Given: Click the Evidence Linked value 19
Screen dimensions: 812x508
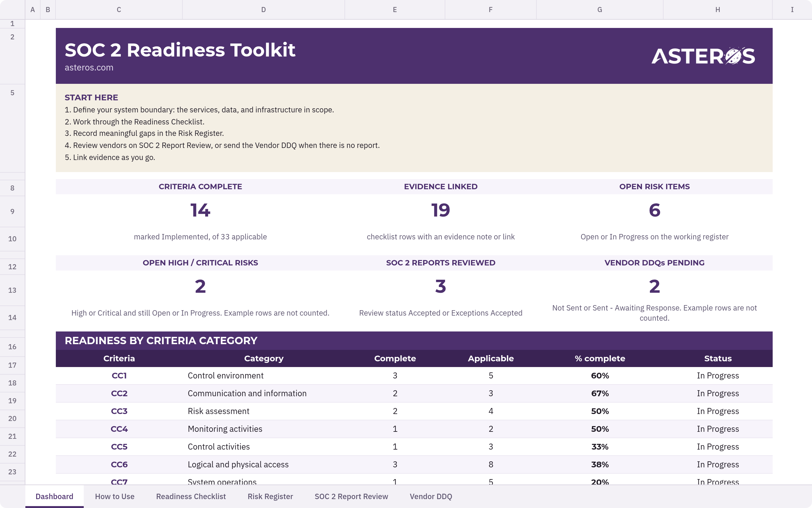Looking at the screenshot, I should click(x=441, y=210).
